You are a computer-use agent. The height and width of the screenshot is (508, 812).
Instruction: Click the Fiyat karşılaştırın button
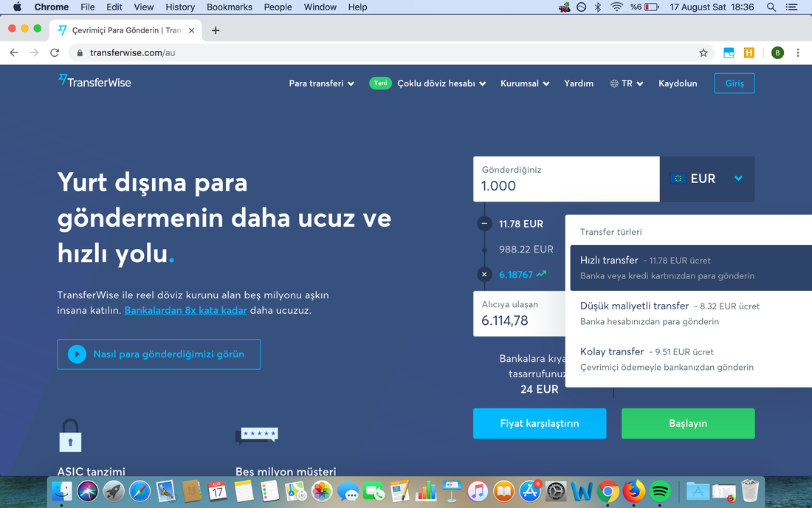pyautogui.click(x=540, y=424)
